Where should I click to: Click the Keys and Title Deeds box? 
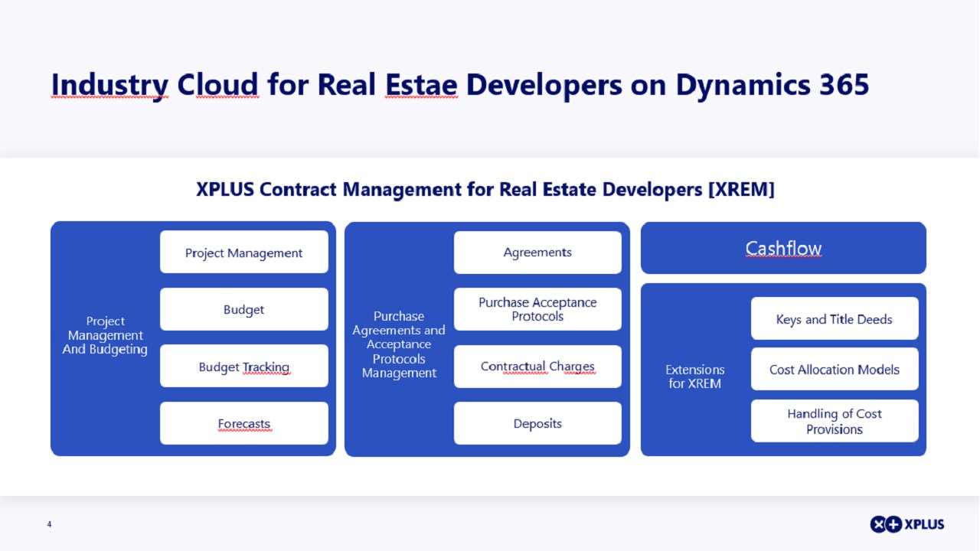[x=835, y=318]
